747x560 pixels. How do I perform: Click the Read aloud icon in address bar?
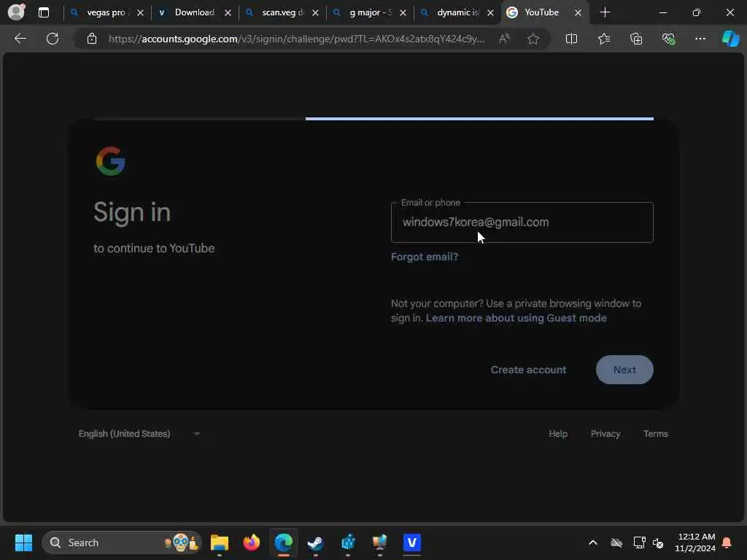click(x=504, y=39)
